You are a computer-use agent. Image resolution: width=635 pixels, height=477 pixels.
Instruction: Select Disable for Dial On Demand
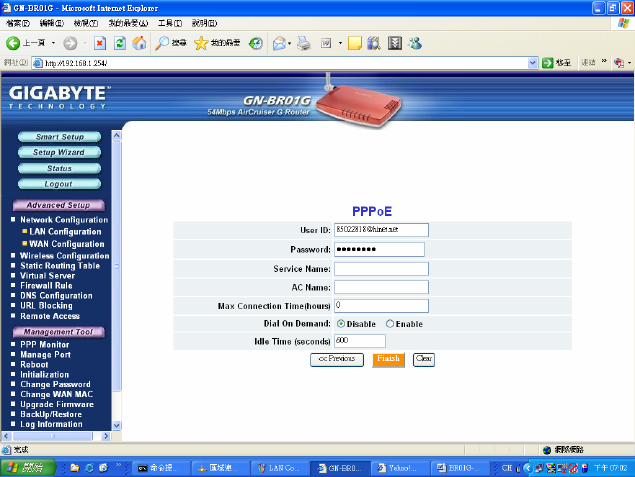pos(341,324)
